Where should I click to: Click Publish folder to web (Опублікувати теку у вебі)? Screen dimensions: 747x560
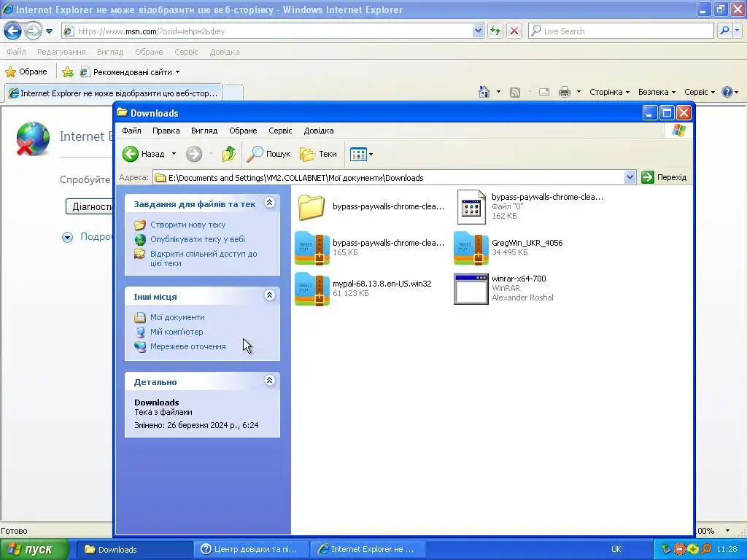click(197, 239)
